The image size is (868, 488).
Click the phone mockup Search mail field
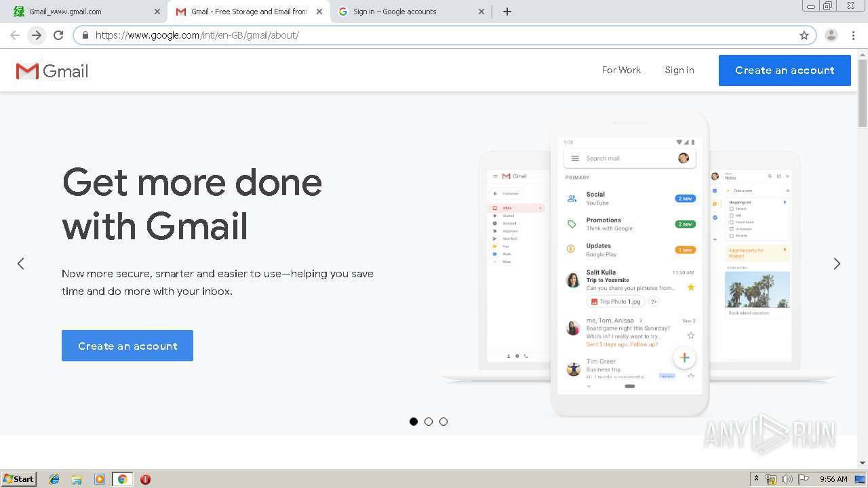tap(629, 158)
